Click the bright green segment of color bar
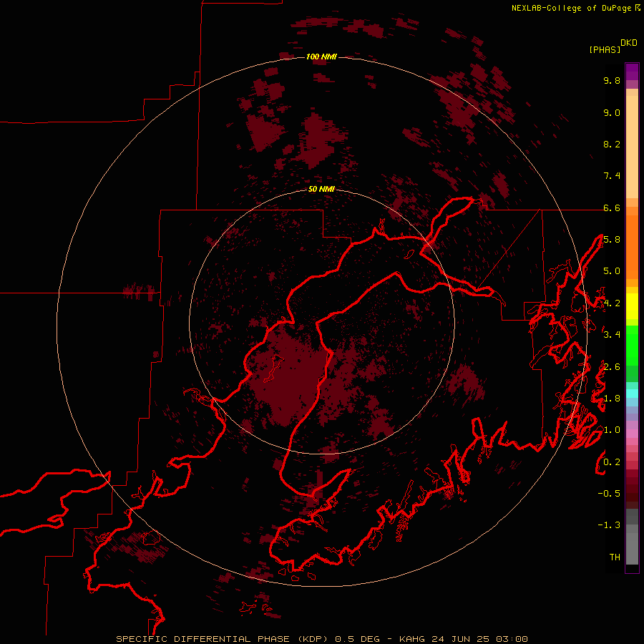Screen dimensions: 644x644 coord(632,346)
